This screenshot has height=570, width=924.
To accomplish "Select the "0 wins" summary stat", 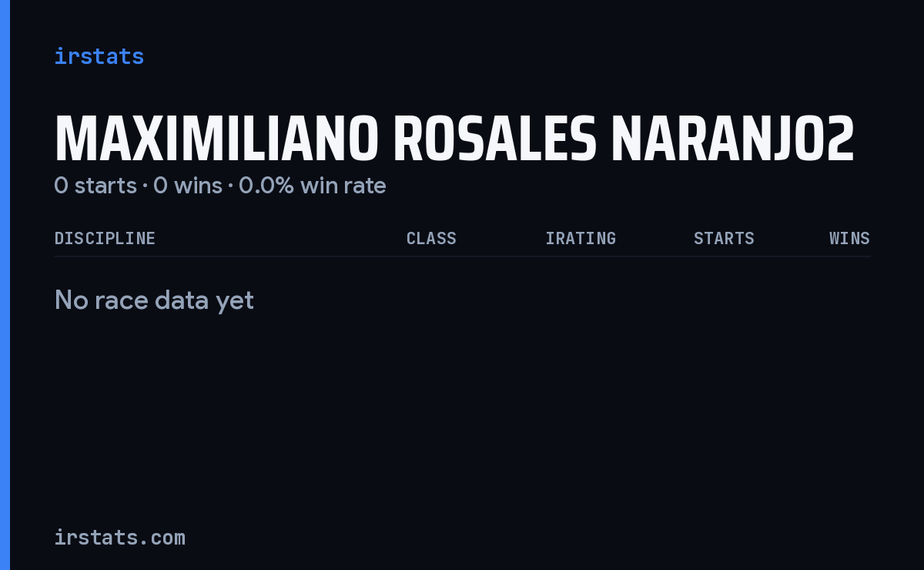I will 188,186.
